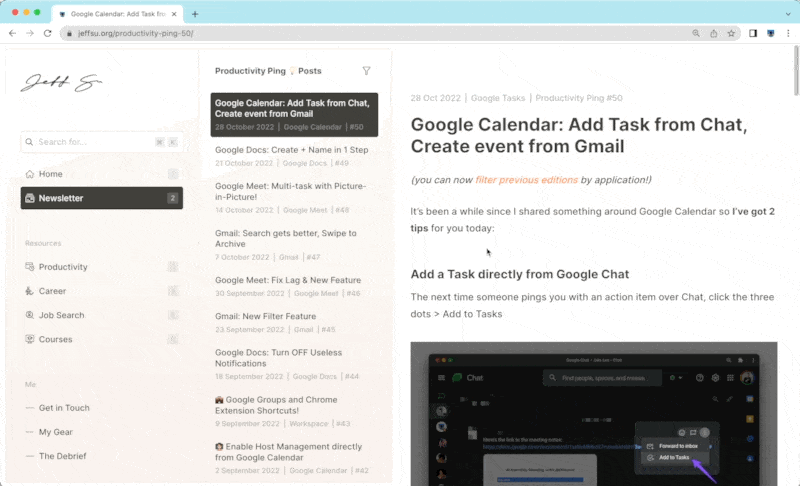
Task: Open the Google Chat screenshot image
Action: pos(594,414)
